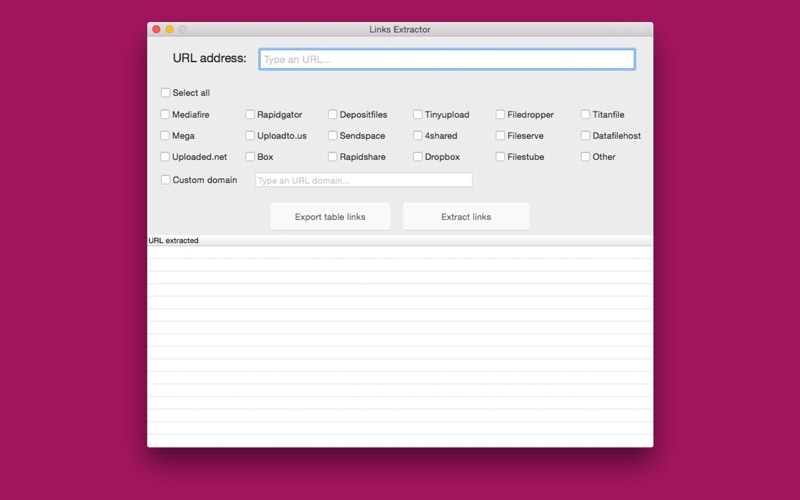Enable the Mediafire checkbox
This screenshot has width=800, height=500.
[165, 114]
